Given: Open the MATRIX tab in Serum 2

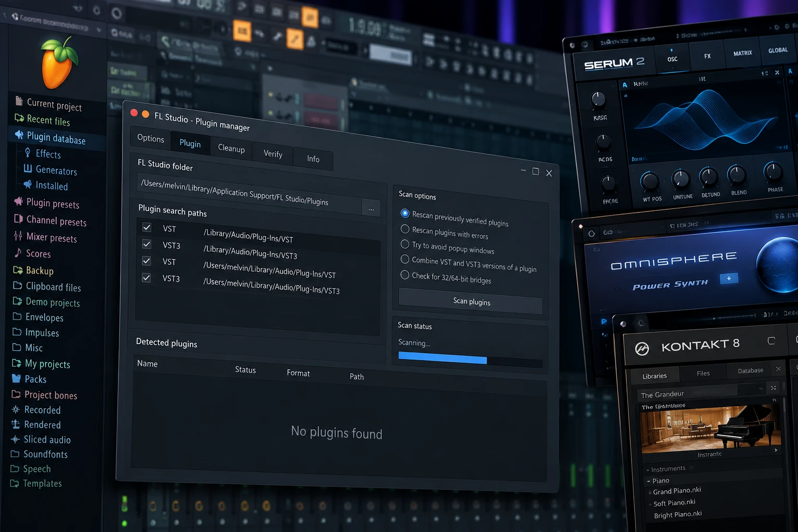Looking at the screenshot, I should [x=742, y=53].
